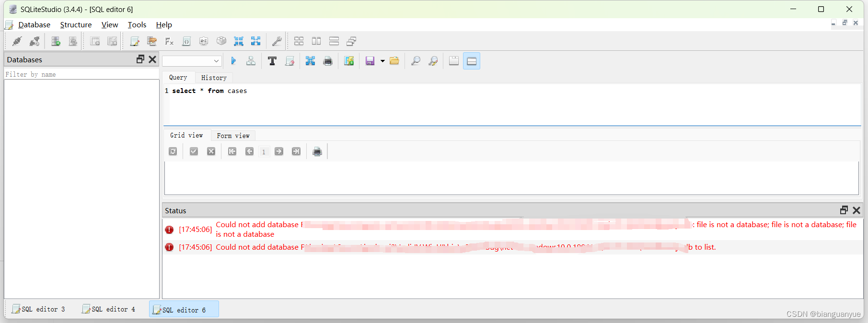The height and width of the screenshot is (323, 868).
Task: Cascade windows using the overlapping icon
Action: click(x=351, y=41)
